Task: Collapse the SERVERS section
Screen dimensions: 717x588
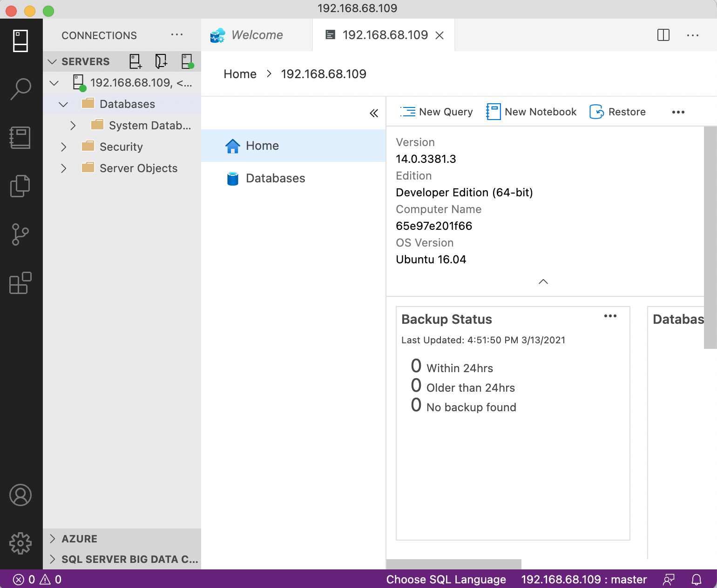Action: pyautogui.click(x=53, y=61)
